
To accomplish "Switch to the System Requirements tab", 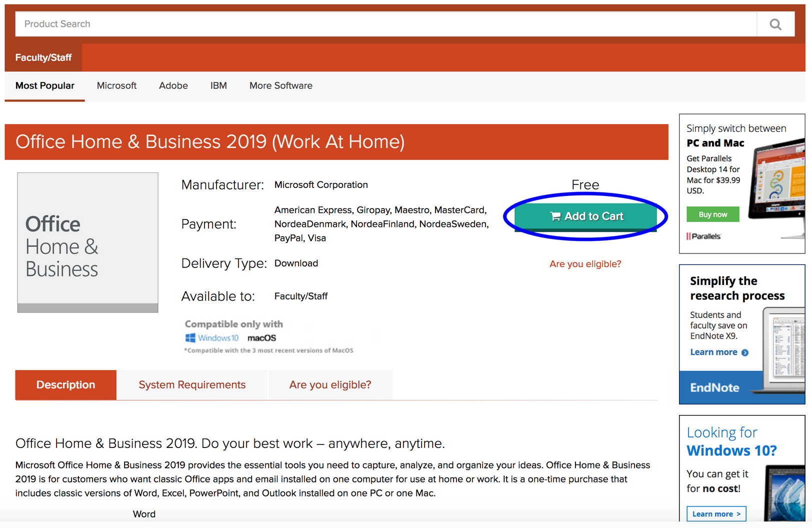I will [x=192, y=385].
